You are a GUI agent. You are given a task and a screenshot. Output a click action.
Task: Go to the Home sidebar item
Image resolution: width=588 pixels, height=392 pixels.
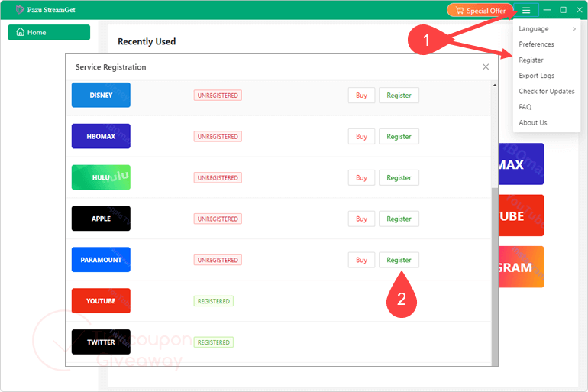click(49, 32)
